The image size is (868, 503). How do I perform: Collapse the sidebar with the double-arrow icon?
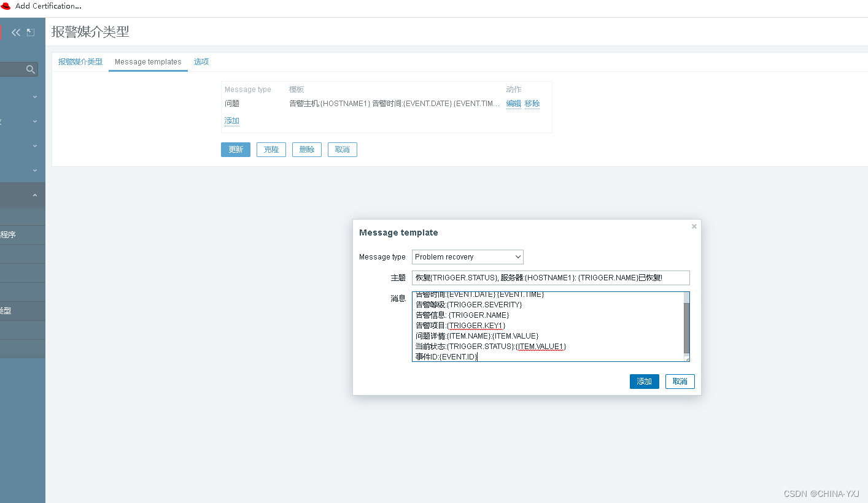coord(16,33)
